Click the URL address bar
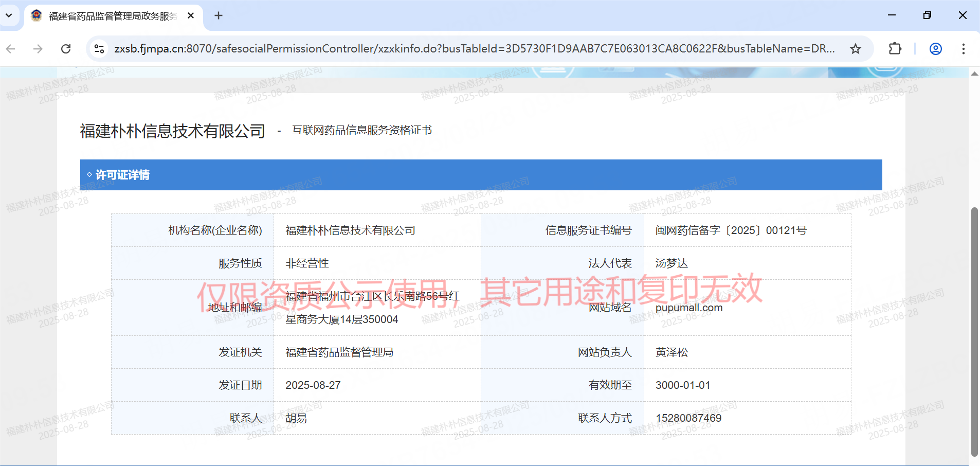Viewport: 980px width, 466px height. pos(473,49)
